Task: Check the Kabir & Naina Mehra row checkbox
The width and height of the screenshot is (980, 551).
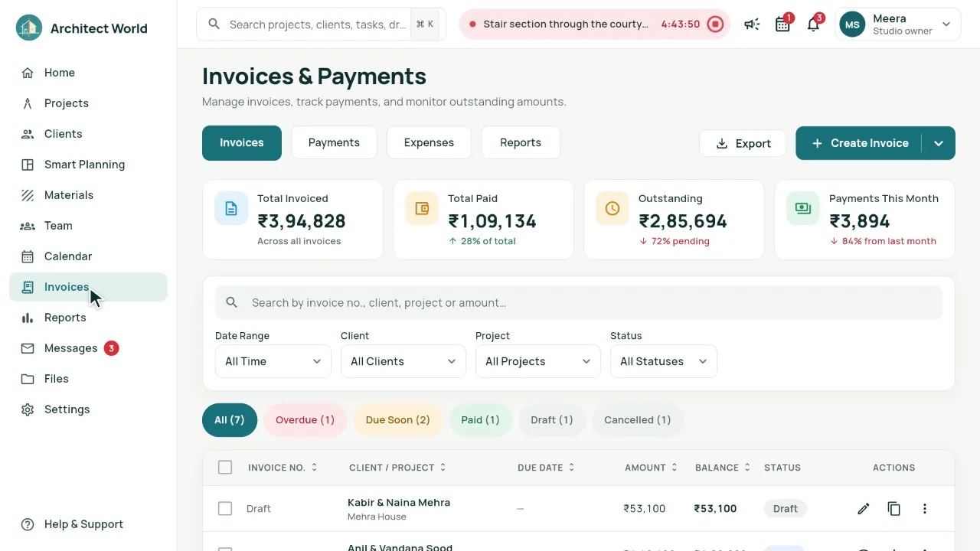Action: tap(225, 509)
